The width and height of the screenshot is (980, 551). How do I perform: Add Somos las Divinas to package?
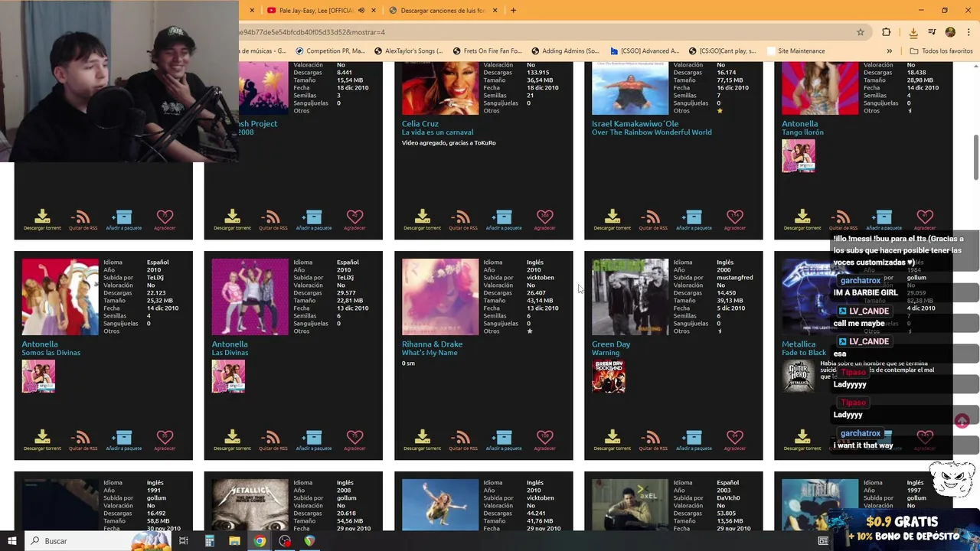pyautogui.click(x=124, y=440)
